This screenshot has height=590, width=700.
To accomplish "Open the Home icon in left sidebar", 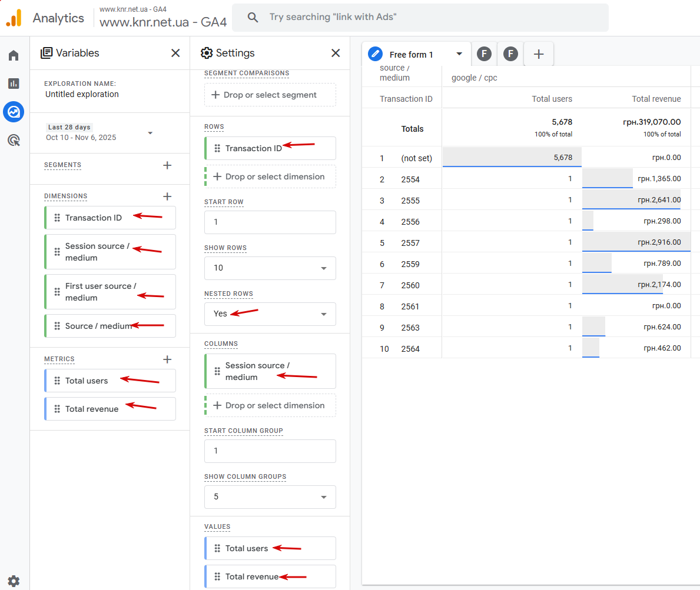I will pos(14,55).
